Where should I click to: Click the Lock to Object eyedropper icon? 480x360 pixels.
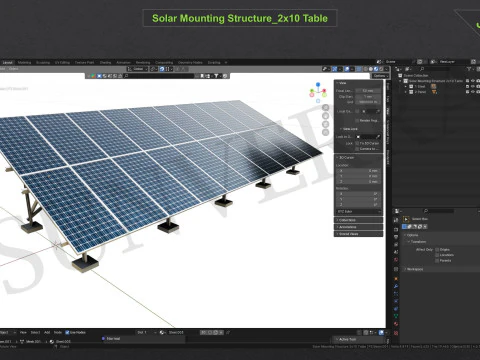pos(378,137)
